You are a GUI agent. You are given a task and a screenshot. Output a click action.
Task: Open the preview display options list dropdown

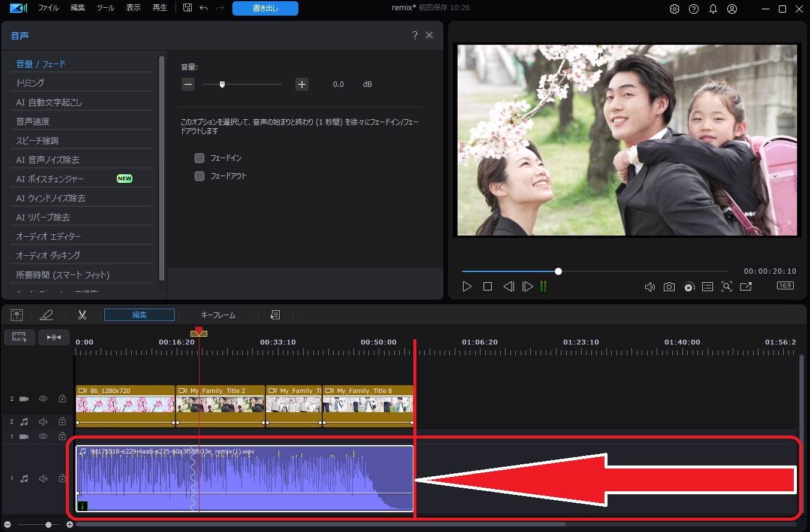(707, 286)
